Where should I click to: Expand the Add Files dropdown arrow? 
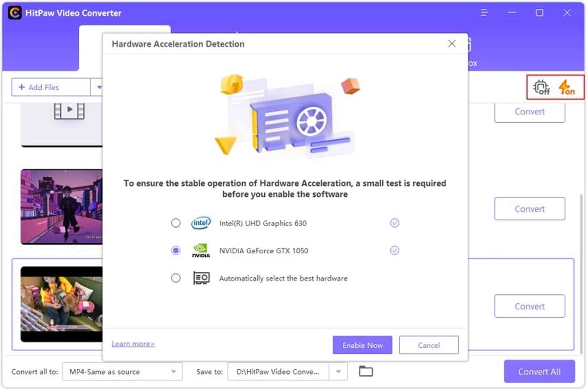[99, 87]
